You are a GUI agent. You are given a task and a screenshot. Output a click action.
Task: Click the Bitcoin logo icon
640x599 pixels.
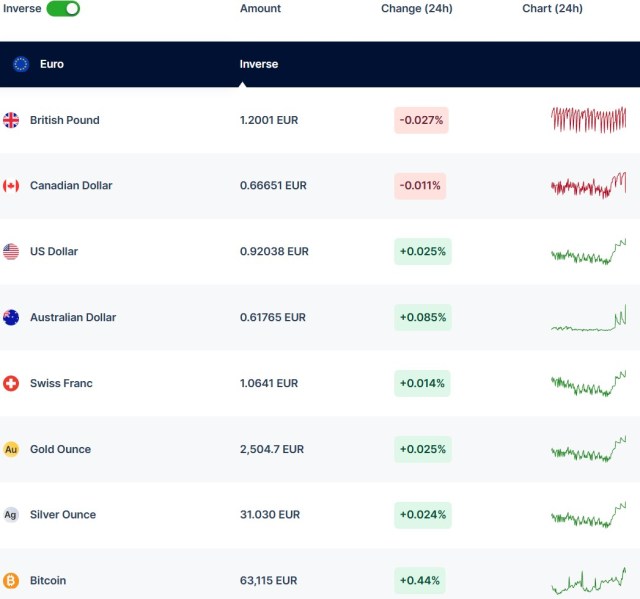coord(11,581)
